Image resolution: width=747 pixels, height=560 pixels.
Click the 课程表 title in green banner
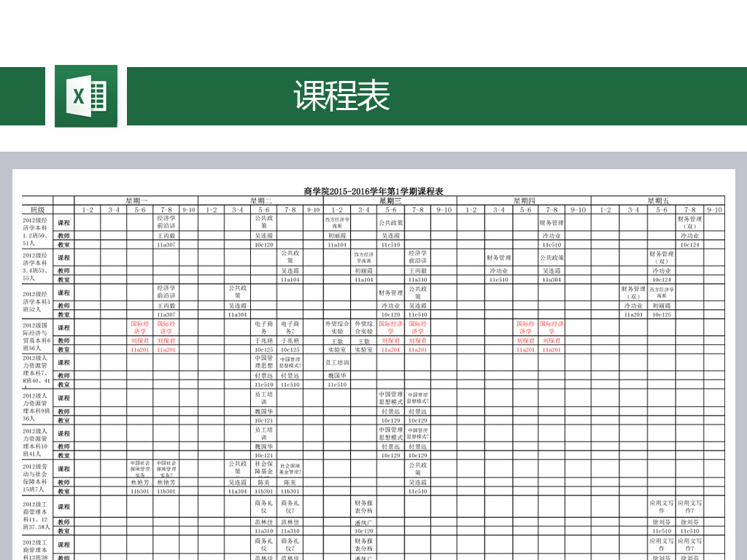pos(341,96)
